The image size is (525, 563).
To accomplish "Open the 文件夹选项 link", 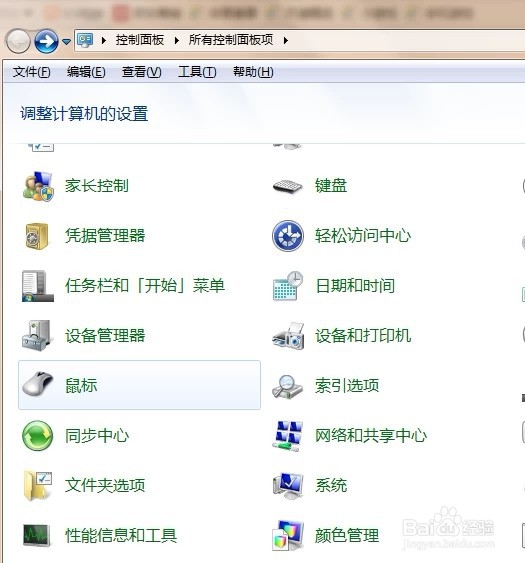I will click(x=105, y=485).
